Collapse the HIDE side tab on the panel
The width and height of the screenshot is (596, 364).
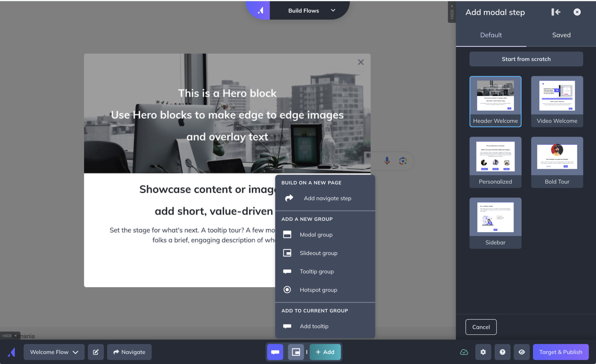pos(452,12)
